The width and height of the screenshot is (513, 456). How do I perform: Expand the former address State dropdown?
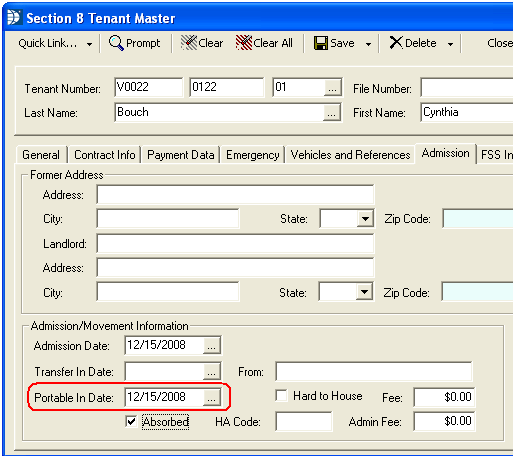coord(365,219)
